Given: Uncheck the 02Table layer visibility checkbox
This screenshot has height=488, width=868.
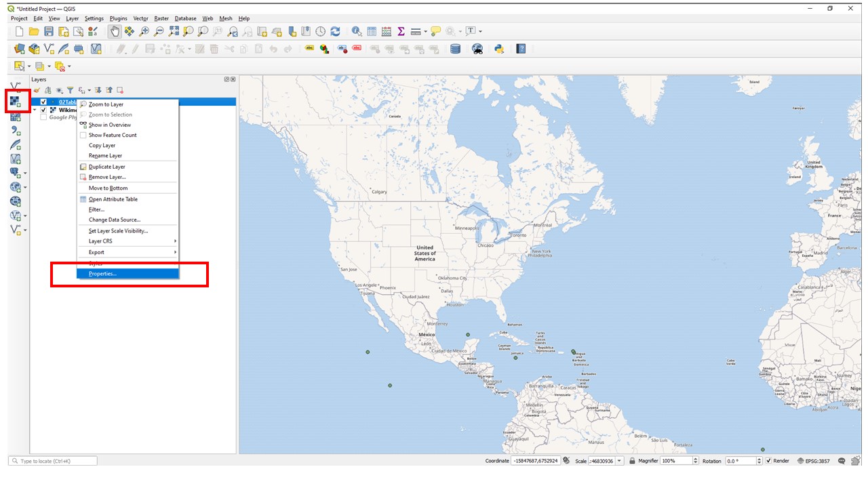Looking at the screenshot, I should tap(43, 102).
